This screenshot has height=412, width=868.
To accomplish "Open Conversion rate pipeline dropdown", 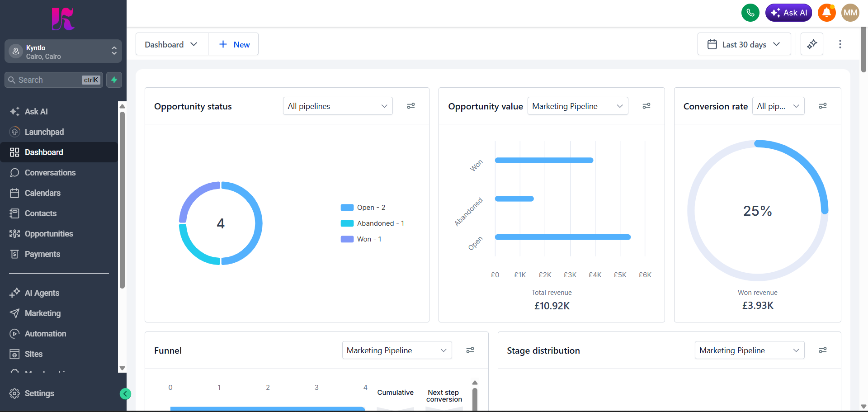I will tap(778, 106).
